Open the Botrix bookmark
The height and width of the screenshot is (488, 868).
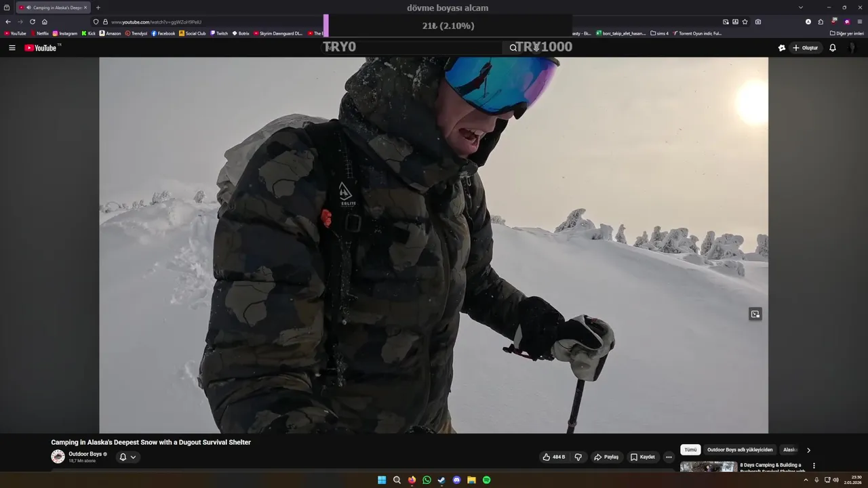coord(241,33)
